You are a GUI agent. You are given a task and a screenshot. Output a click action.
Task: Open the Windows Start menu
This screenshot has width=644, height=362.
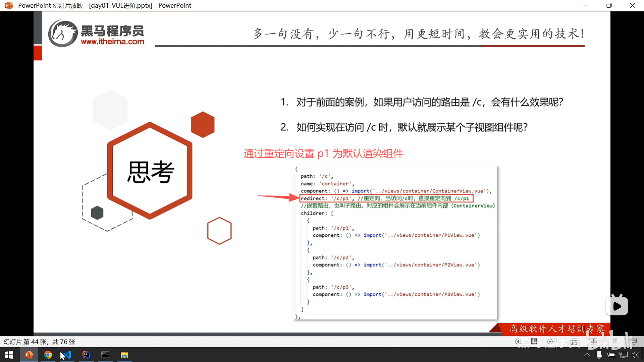pyautogui.click(x=9, y=355)
